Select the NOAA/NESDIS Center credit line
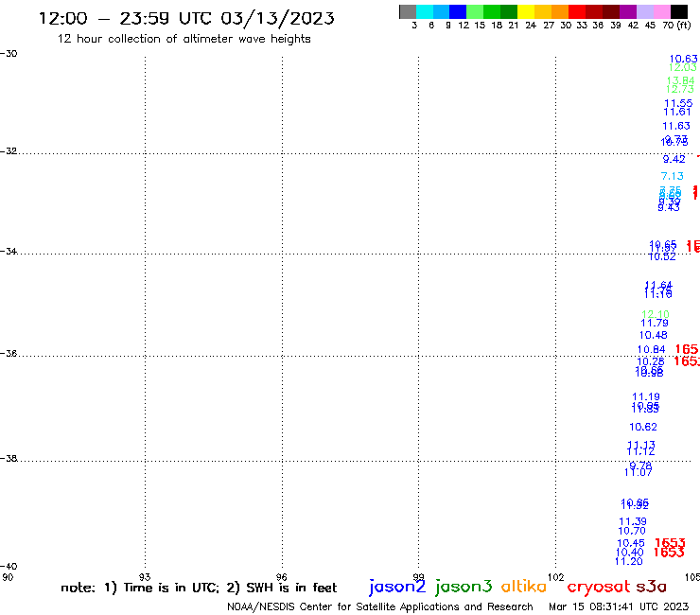 coord(380,607)
